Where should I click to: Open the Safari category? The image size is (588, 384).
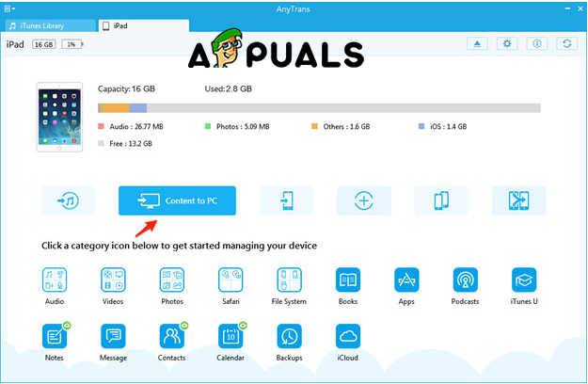[x=230, y=280]
